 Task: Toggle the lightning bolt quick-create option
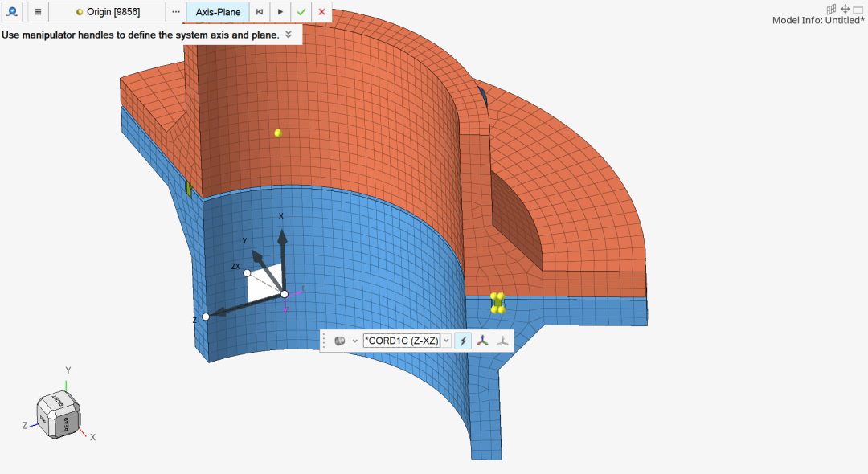[x=463, y=341]
